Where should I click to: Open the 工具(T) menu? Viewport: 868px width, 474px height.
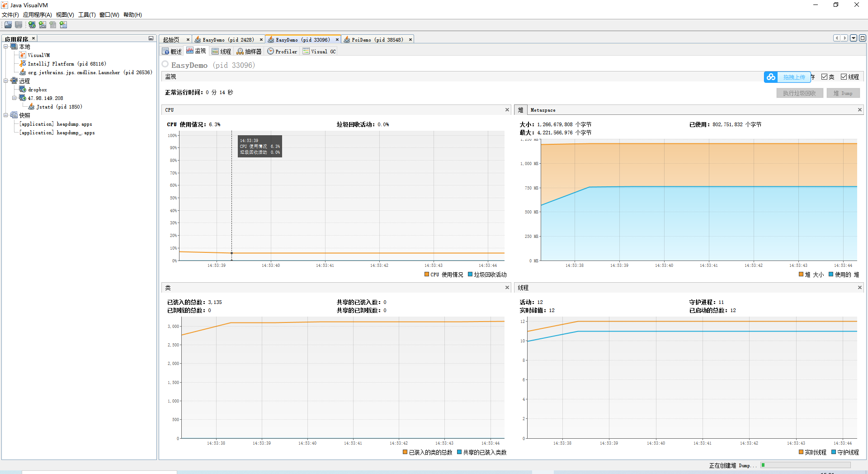pyautogui.click(x=87, y=15)
